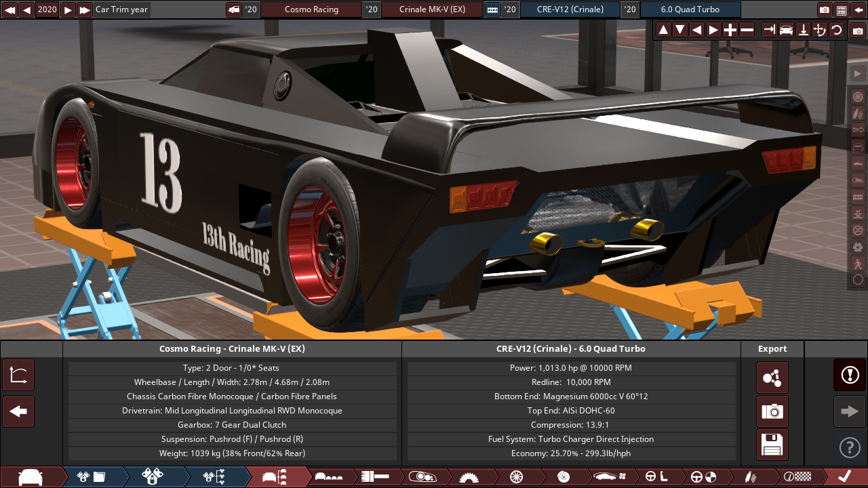Zoom camera out with the minus button
The height and width of the screenshot is (488, 868).
747,30
